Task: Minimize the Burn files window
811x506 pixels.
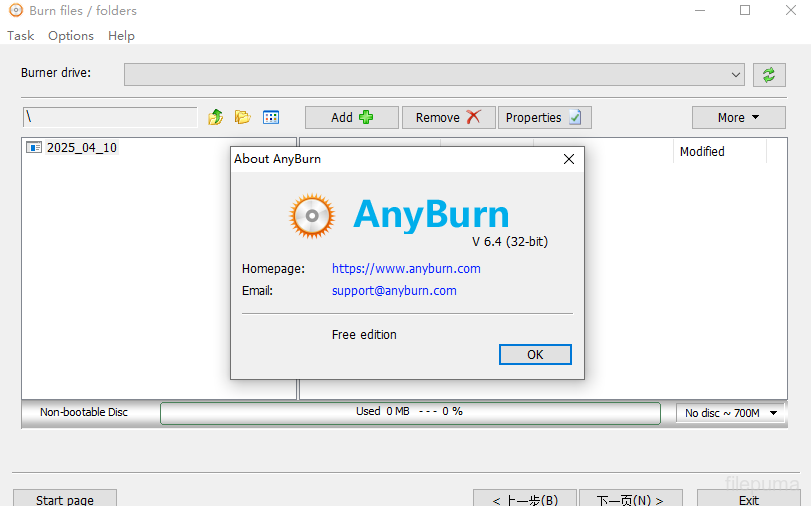Action: pos(700,10)
